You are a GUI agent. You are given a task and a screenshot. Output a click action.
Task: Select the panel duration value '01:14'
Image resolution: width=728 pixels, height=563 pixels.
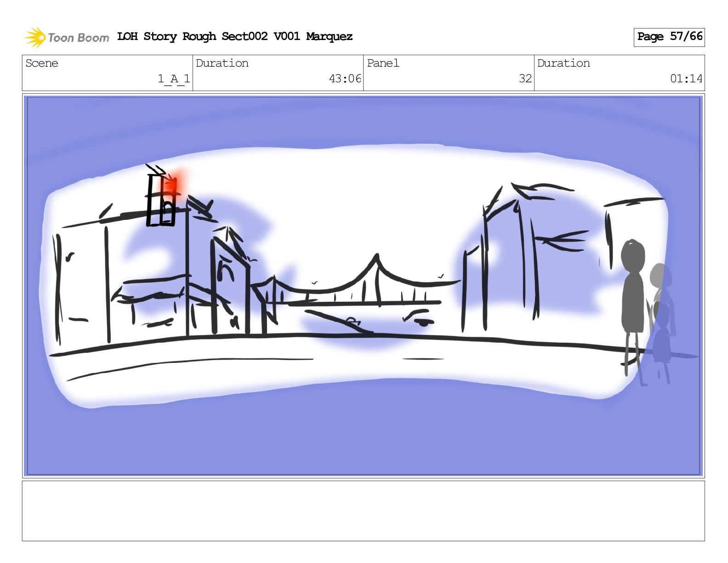click(x=686, y=79)
